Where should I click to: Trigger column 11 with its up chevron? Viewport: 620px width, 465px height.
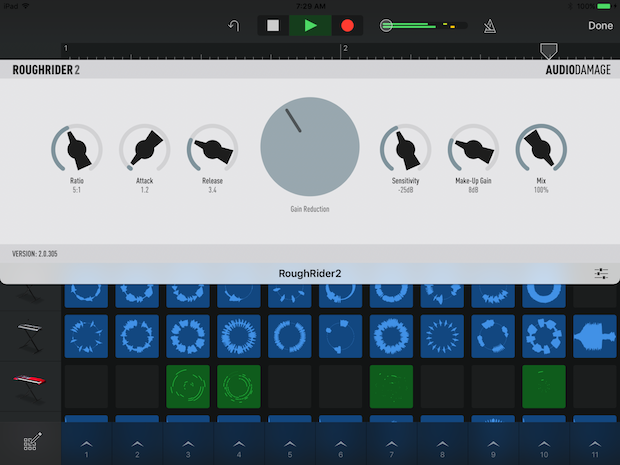point(595,444)
